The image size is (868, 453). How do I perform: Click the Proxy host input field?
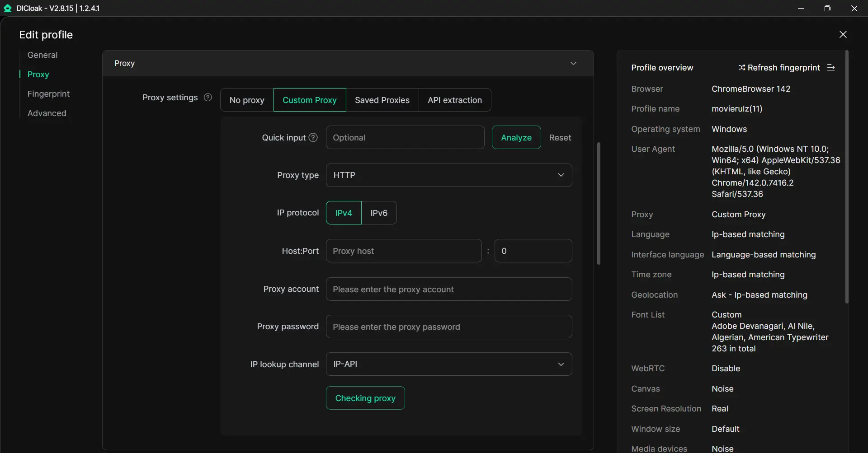tap(403, 251)
